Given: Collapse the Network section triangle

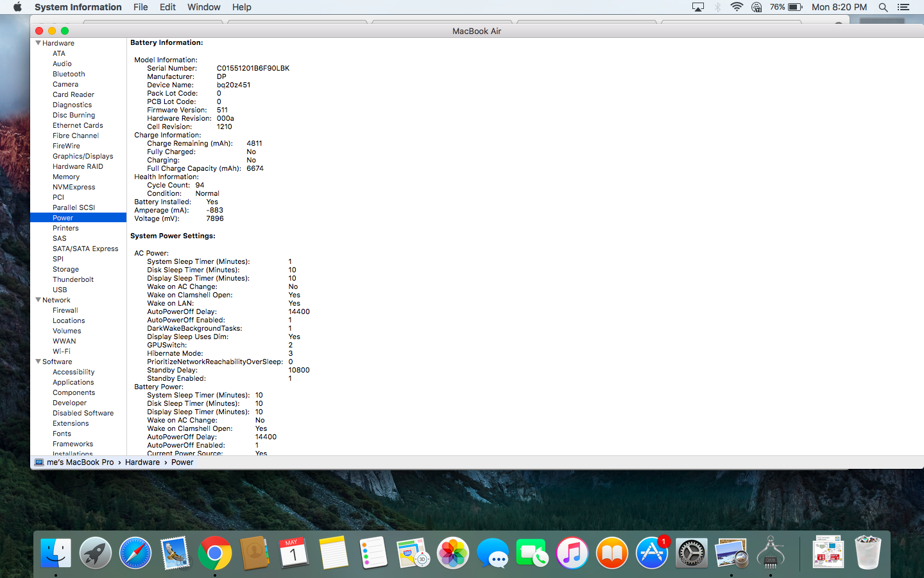Looking at the screenshot, I should click(x=38, y=300).
